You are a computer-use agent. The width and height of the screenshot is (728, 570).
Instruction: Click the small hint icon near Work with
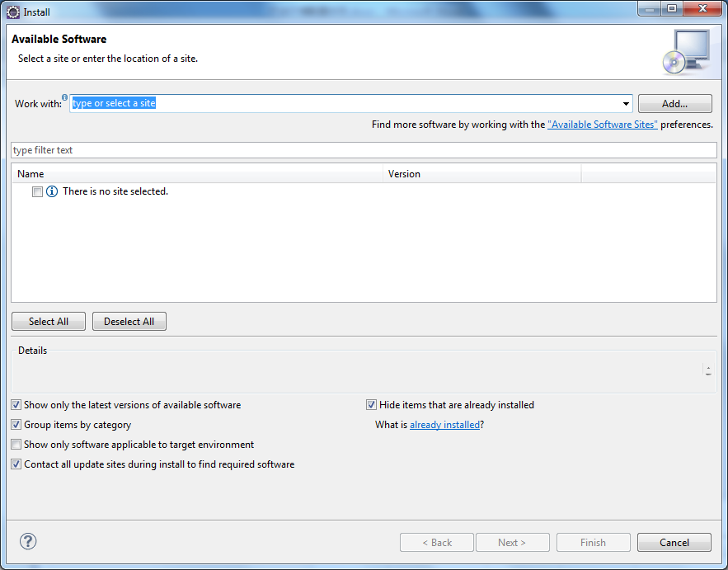(x=64, y=97)
